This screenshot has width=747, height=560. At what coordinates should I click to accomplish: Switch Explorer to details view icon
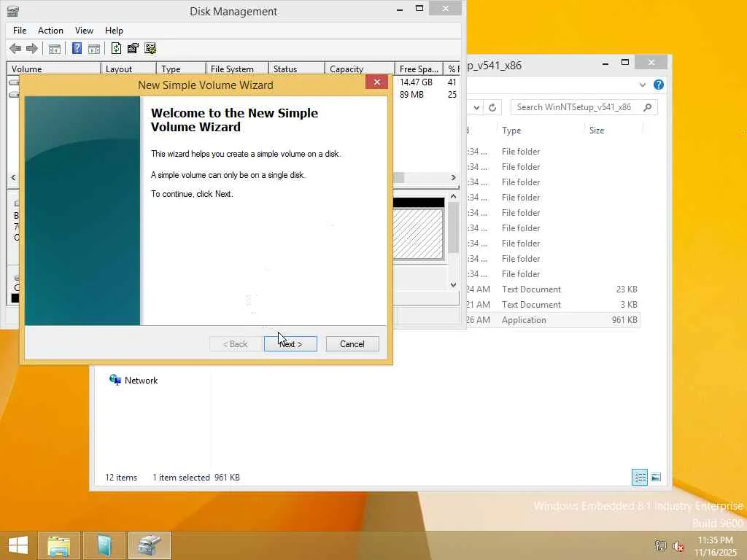[640, 477]
